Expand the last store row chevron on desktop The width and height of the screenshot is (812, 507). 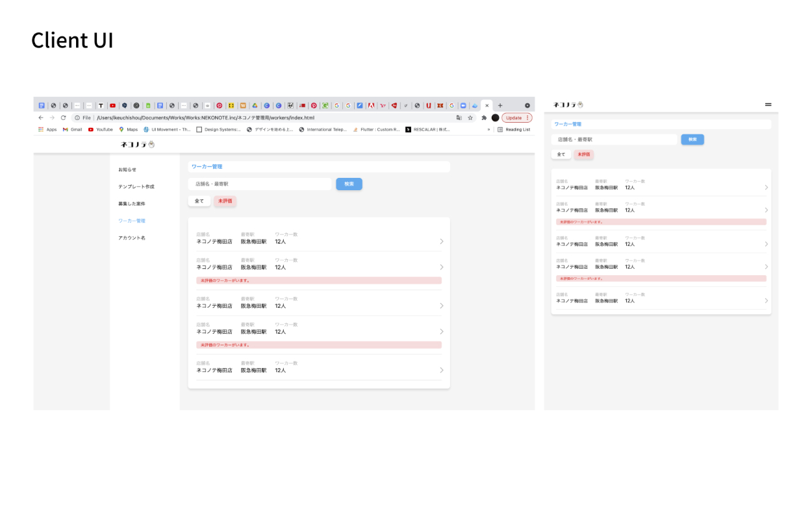(442, 370)
